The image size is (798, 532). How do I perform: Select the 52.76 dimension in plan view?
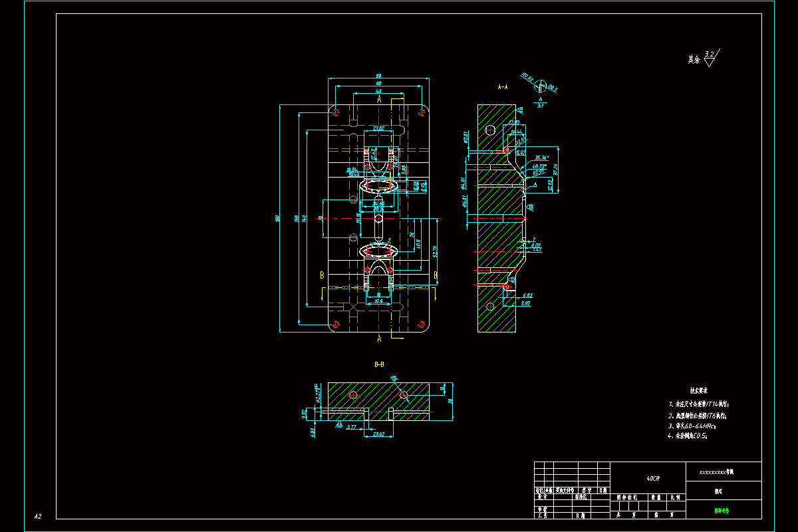pos(436,251)
